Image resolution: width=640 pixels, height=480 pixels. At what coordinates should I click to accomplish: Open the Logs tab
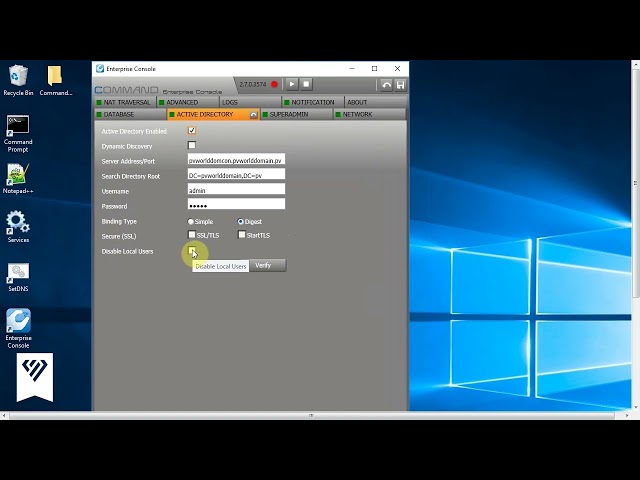coord(250,102)
